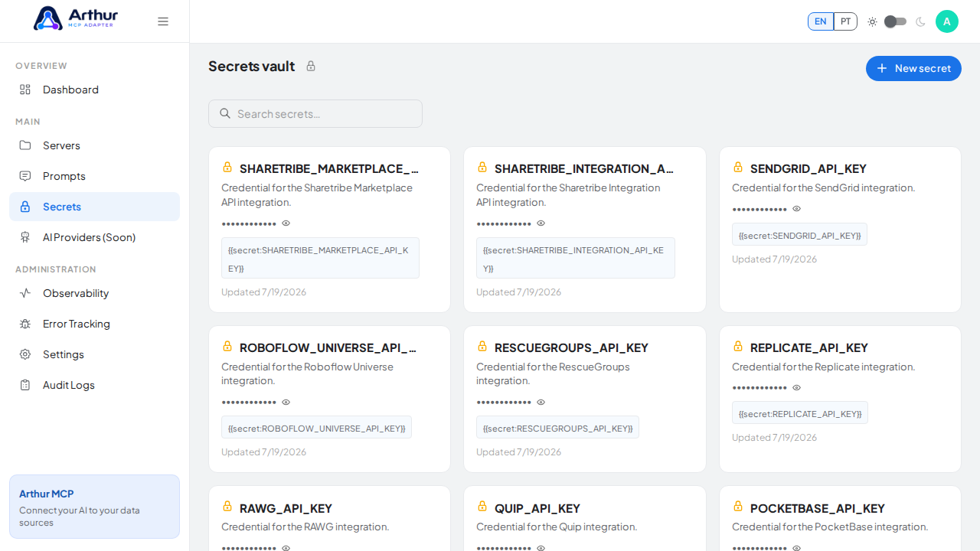Click the Servers folder icon in sidebar

coord(25,145)
